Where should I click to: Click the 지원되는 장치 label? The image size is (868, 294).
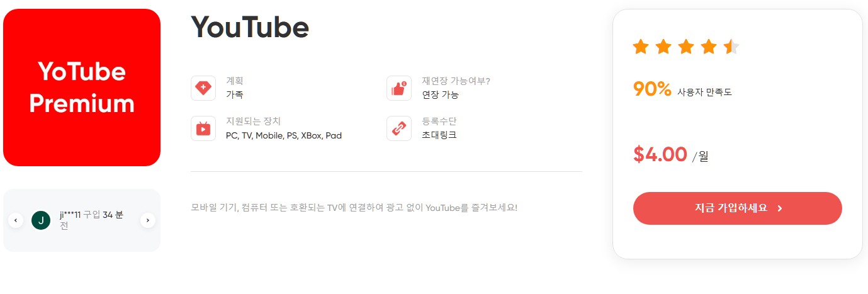pos(253,121)
